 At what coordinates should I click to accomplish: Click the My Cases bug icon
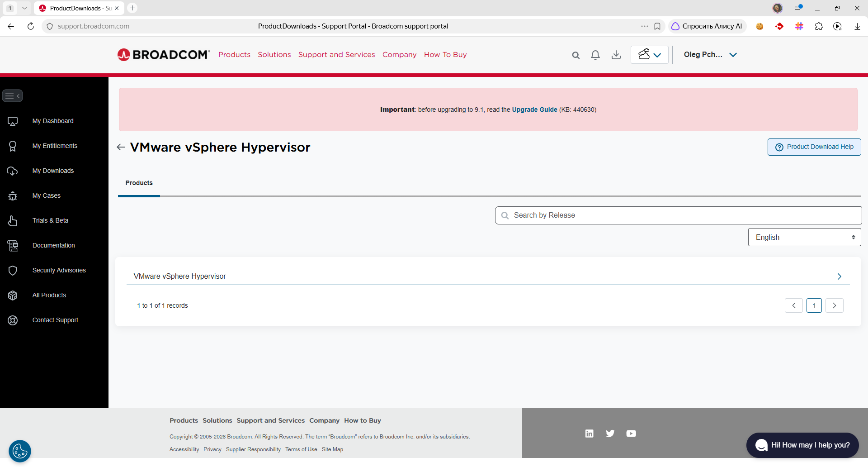[13, 195]
